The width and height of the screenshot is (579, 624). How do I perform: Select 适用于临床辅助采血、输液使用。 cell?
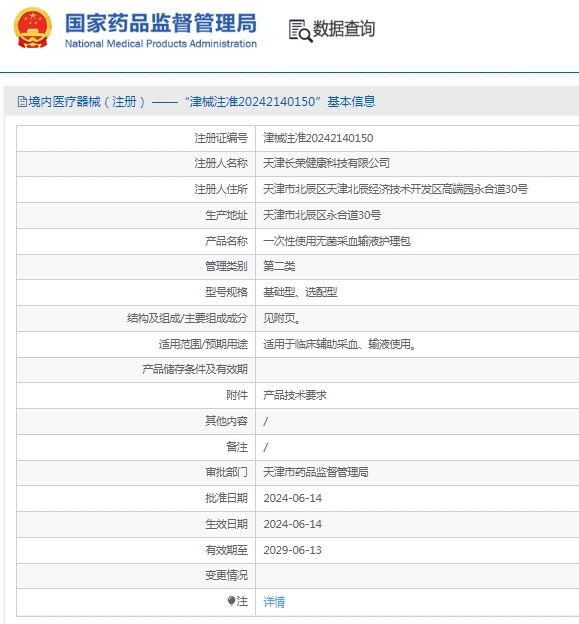[x=340, y=344]
